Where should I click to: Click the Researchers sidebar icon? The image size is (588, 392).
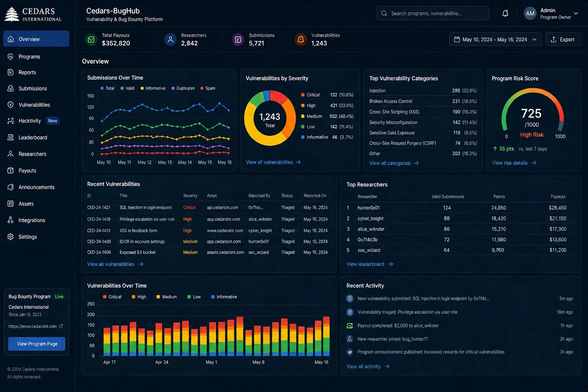11,154
